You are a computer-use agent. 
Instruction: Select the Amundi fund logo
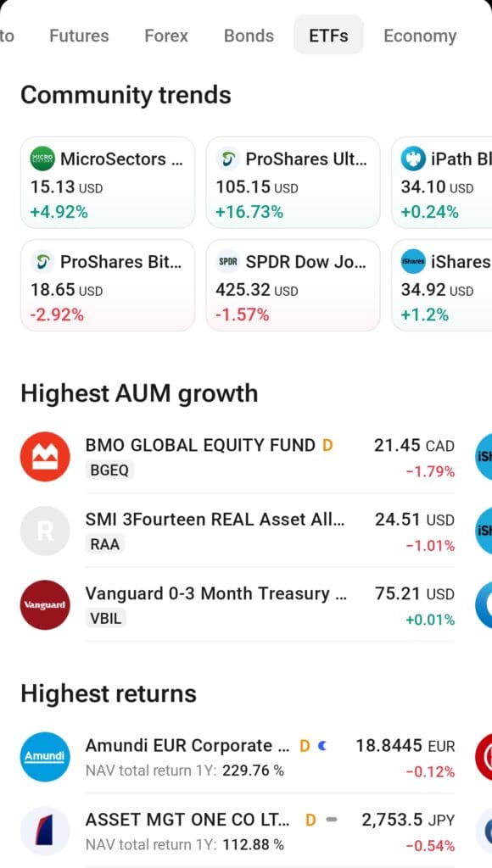pyautogui.click(x=45, y=757)
